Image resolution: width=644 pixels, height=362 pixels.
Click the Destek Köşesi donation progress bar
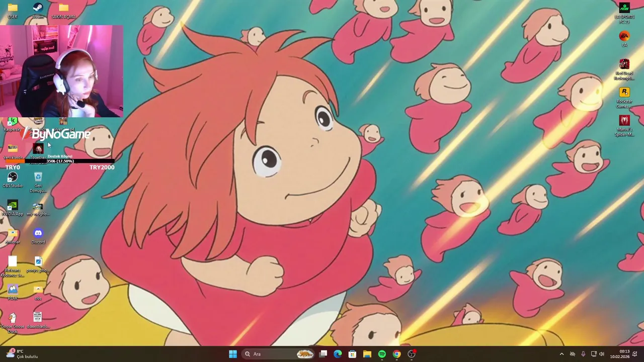click(x=59, y=161)
